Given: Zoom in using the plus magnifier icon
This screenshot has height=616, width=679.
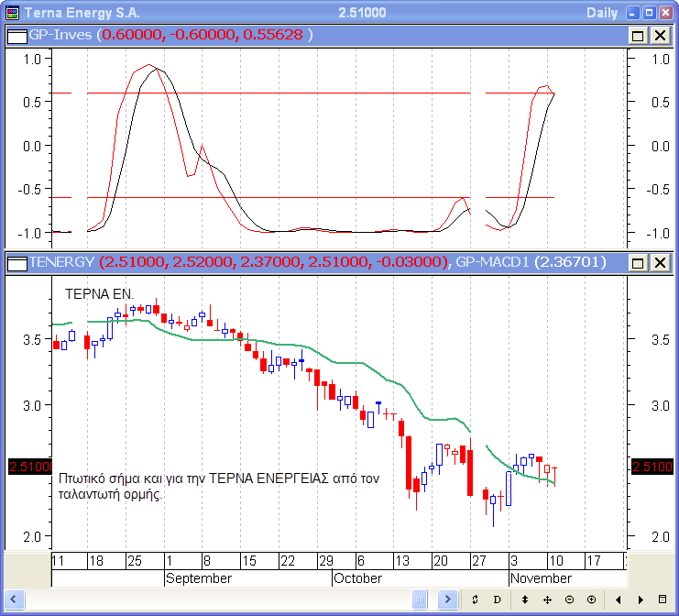Looking at the screenshot, I should (x=591, y=599).
